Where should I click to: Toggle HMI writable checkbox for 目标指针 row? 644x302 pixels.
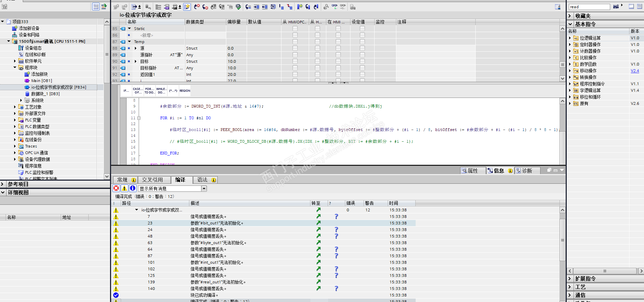(x=317, y=68)
